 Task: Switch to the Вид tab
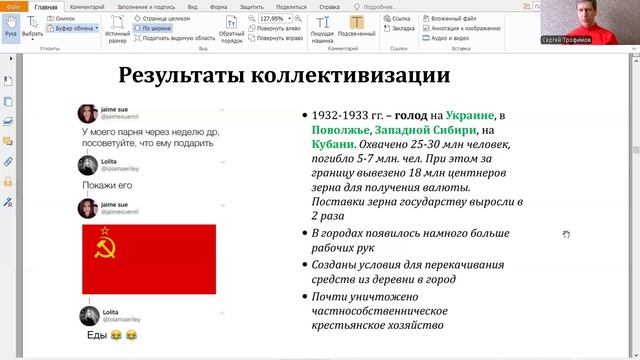coord(192,7)
